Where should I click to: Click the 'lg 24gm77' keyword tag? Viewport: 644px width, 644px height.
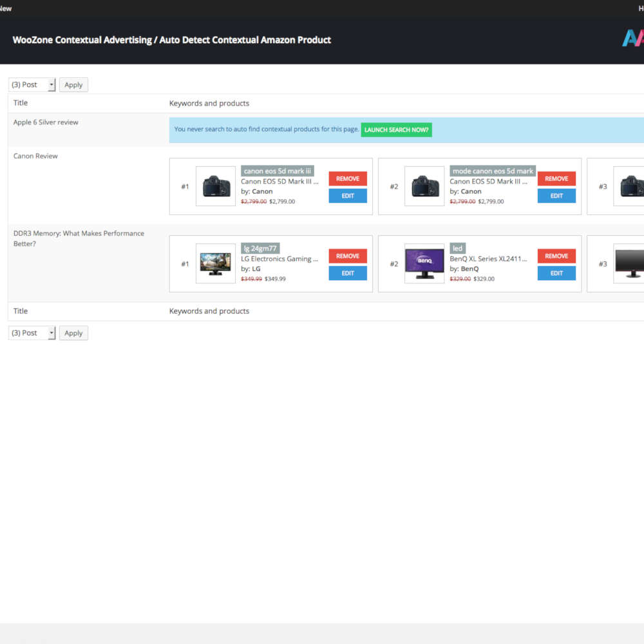(260, 248)
